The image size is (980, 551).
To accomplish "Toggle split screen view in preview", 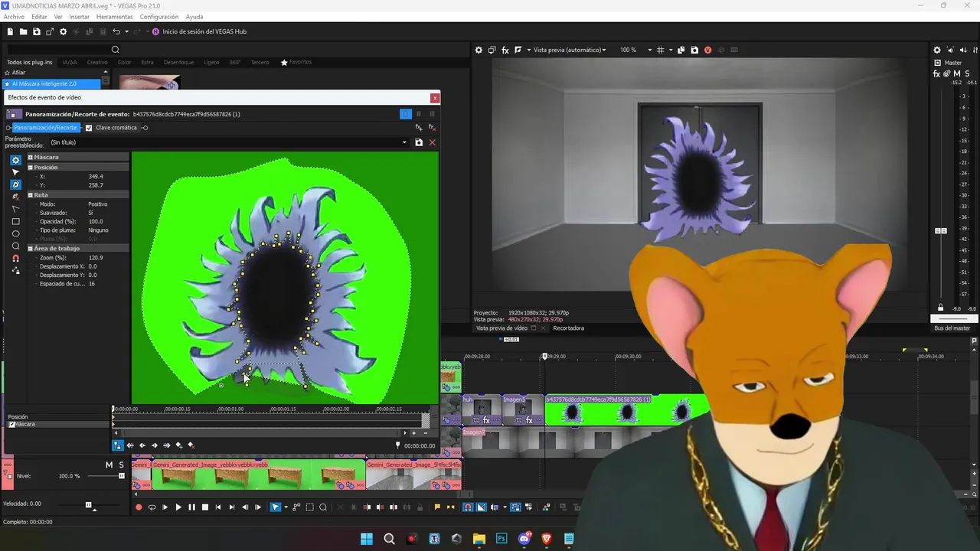I will pos(518,50).
